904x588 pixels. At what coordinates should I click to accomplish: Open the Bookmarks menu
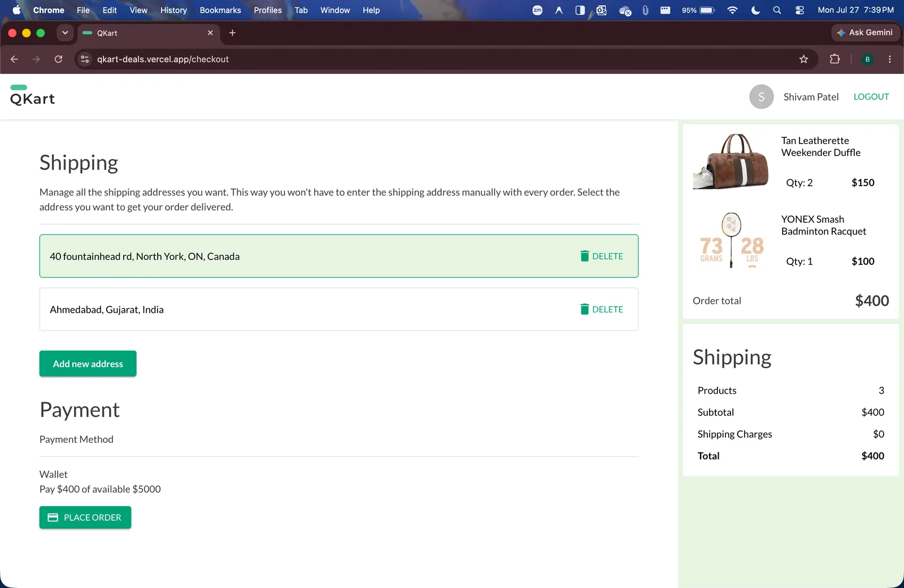point(220,10)
